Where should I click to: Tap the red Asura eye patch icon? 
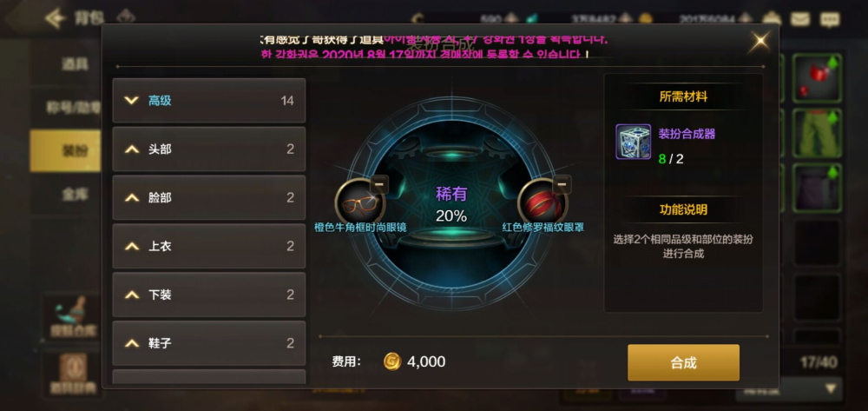[x=542, y=202]
